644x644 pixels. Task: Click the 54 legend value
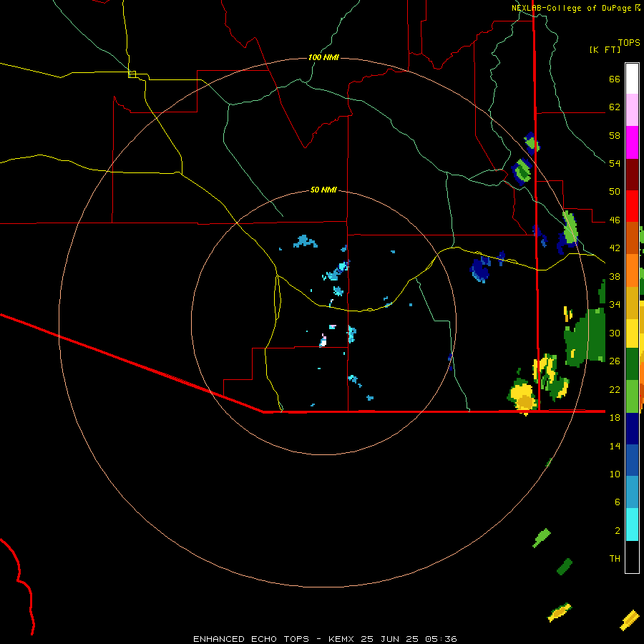click(x=615, y=163)
